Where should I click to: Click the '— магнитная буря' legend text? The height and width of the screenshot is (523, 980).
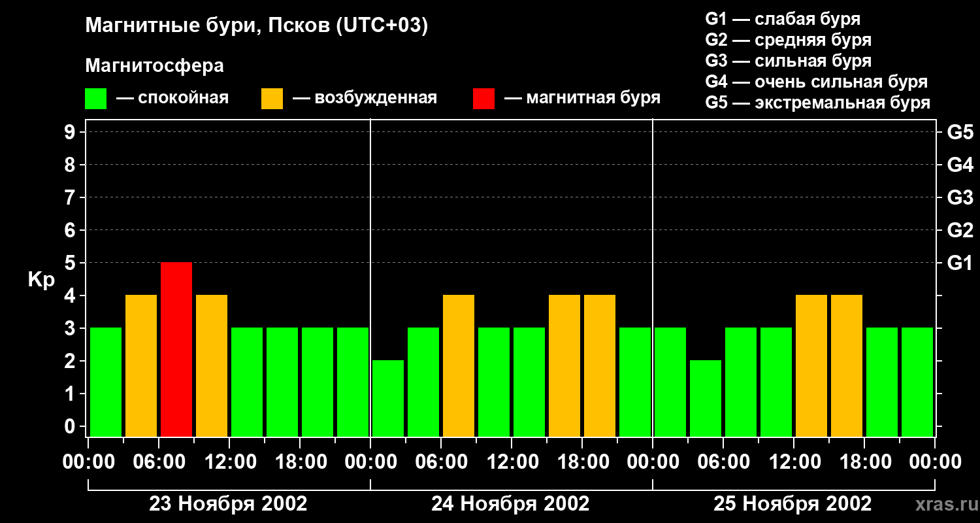point(583,99)
